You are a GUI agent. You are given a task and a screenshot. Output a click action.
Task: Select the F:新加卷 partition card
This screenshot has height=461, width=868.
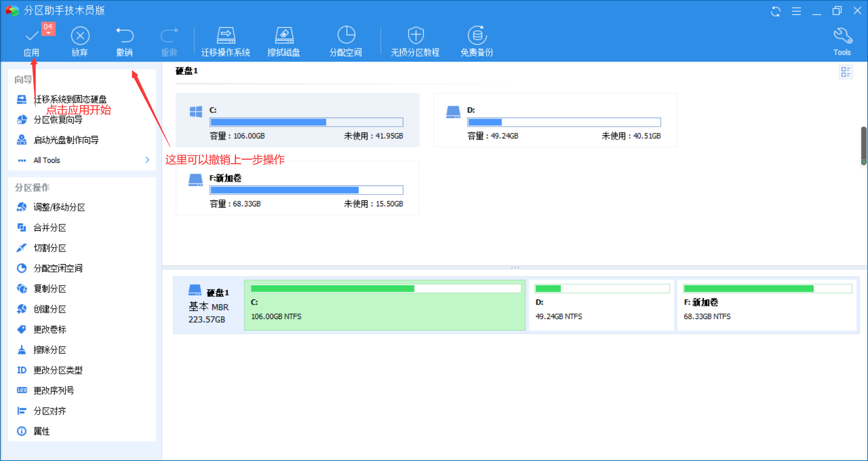point(297,188)
